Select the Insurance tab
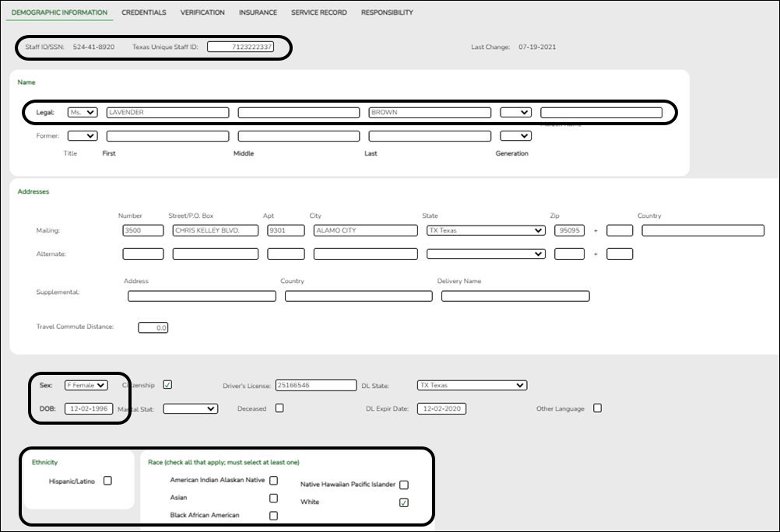 tap(258, 12)
